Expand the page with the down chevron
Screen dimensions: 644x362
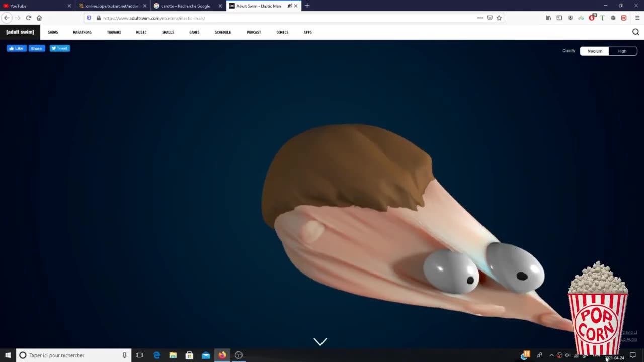[x=320, y=342]
